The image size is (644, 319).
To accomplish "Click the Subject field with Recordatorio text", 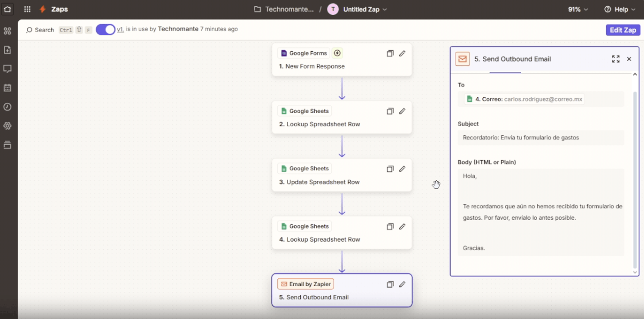I will tap(541, 138).
